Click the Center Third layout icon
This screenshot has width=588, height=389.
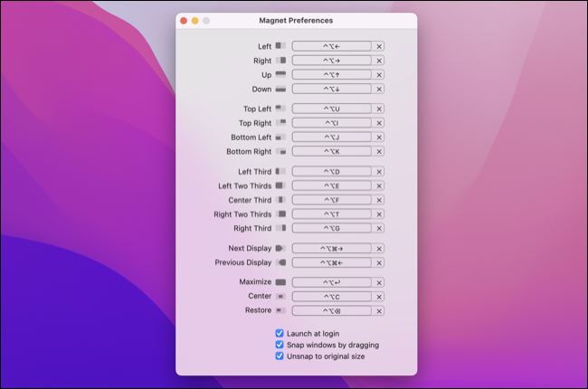[x=280, y=200]
